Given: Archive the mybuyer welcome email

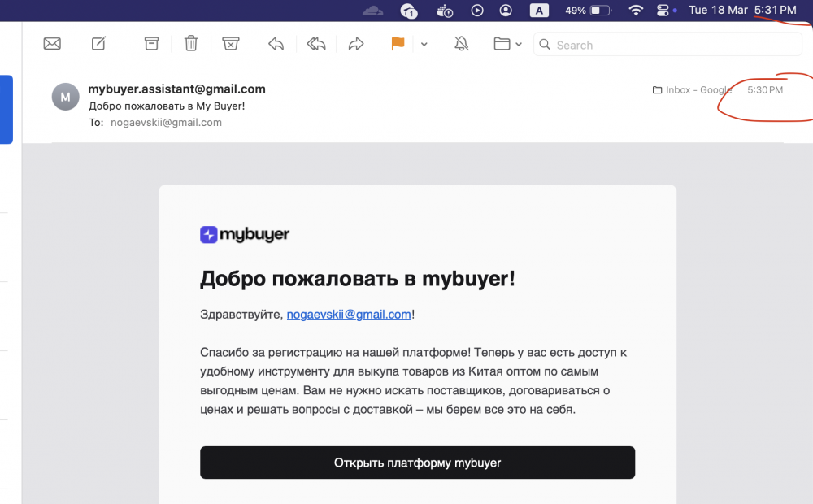Looking at the screenshot, I should 151,44.
